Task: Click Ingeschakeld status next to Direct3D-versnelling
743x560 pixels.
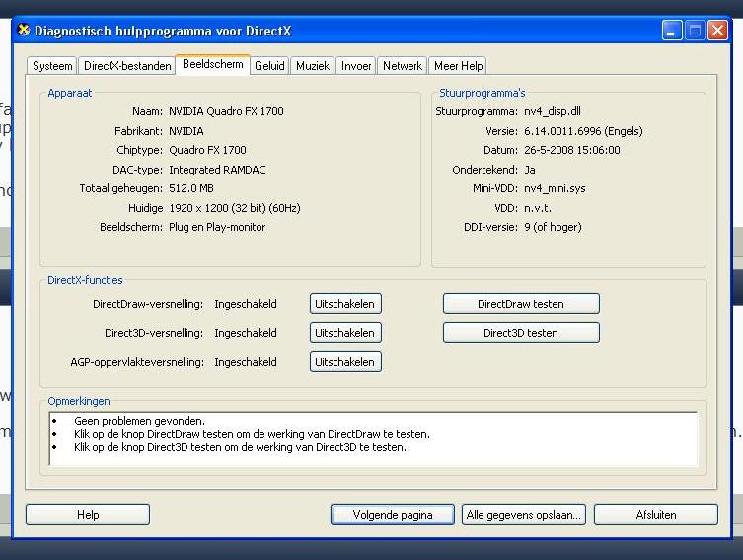Action: [246, 333]
